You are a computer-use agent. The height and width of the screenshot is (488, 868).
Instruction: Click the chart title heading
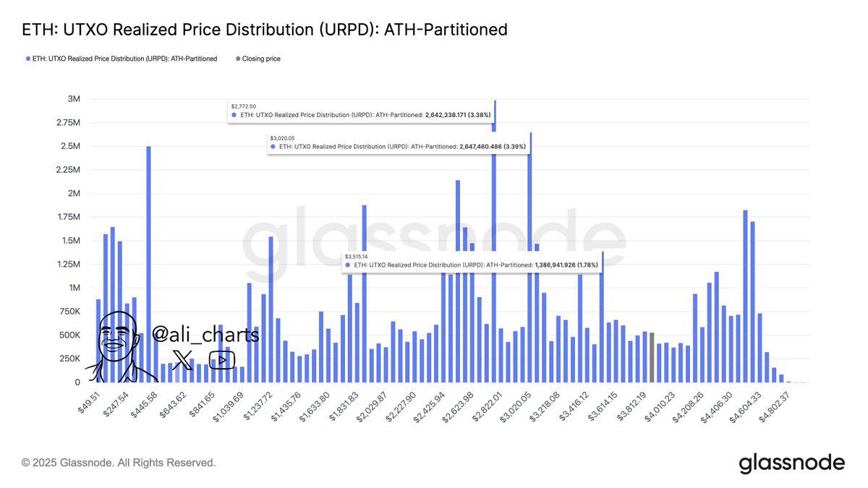click(x=265, y=30)
